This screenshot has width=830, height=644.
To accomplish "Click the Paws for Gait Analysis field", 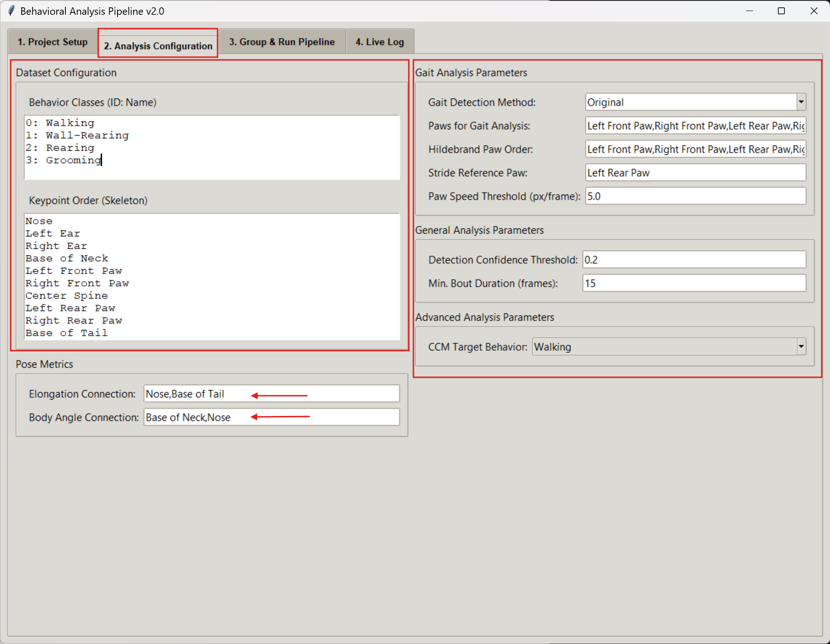I will pos(695,126).
